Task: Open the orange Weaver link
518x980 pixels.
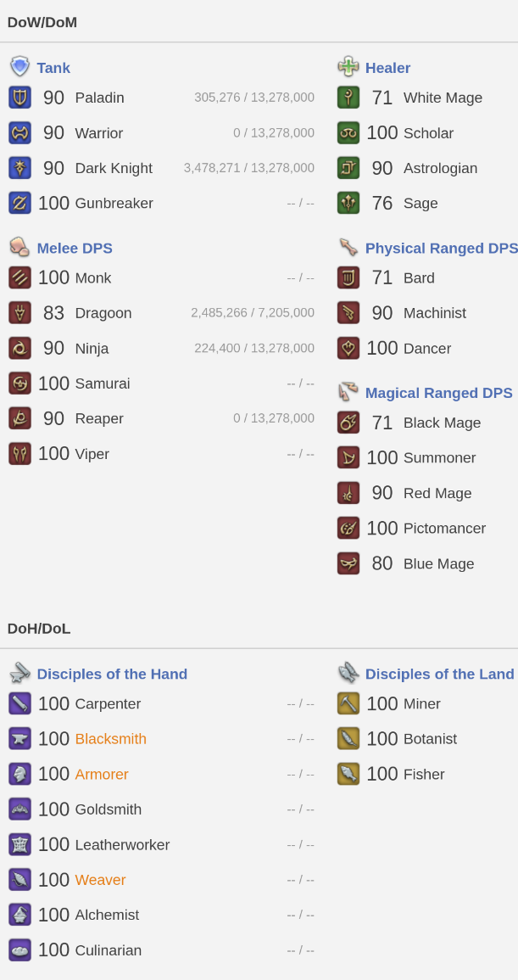Action: click(100, 880)
